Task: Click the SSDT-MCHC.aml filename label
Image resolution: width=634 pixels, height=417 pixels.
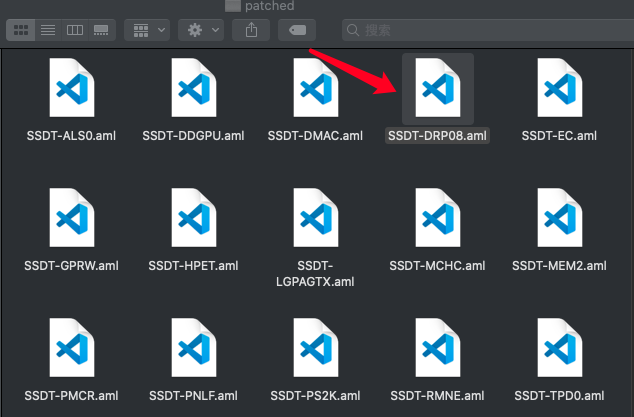Action: coord(437,266)
